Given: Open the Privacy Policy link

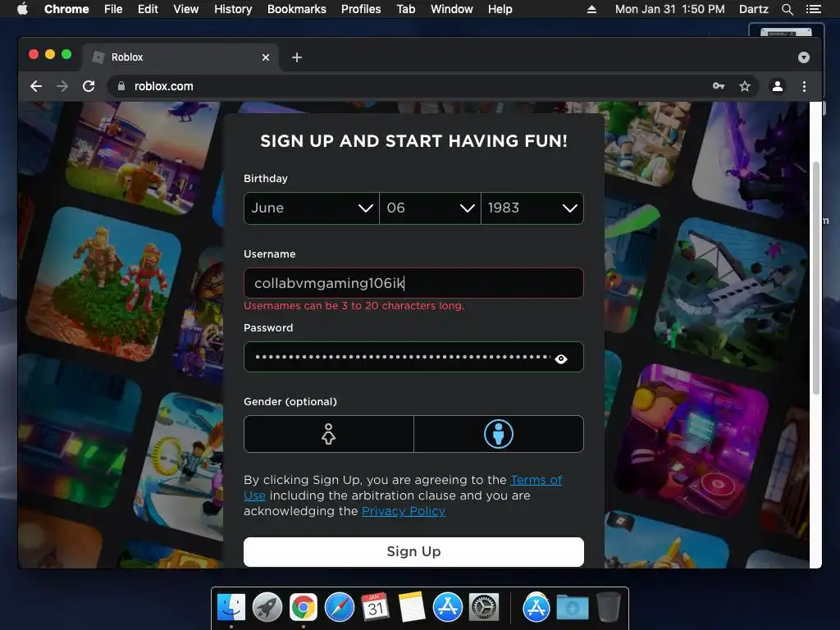Looking at the screenshot, I should (x=404, y=511).
